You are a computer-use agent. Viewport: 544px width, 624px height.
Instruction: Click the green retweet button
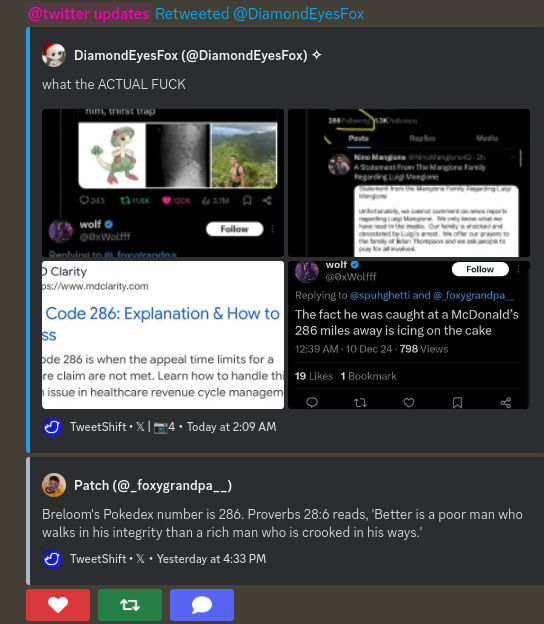[130, 604]
